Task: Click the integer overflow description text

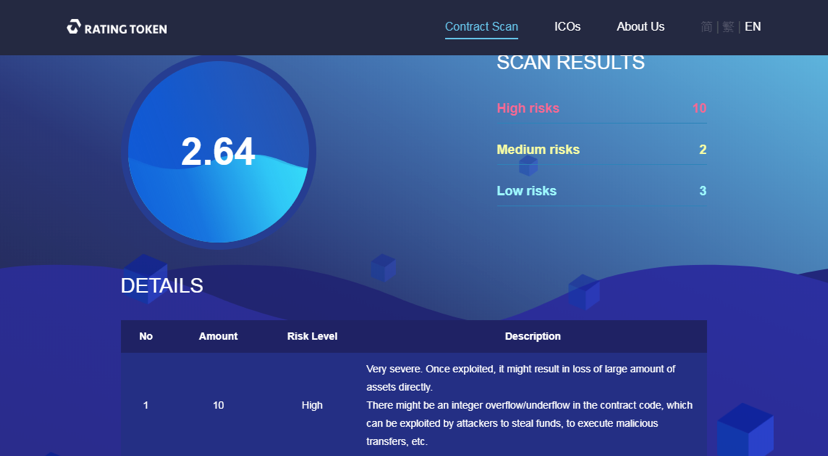Action: coord(530,423)
